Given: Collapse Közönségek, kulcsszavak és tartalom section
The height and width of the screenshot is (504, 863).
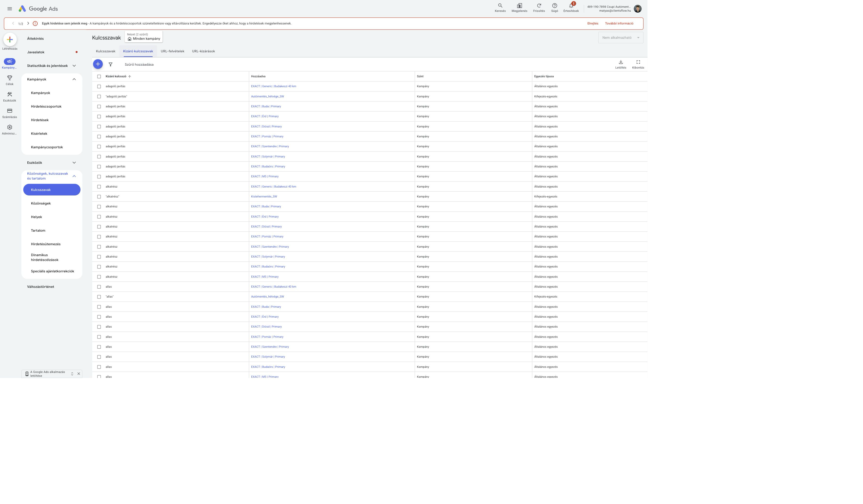Looking at the screenshot, I should coord(74,176).
